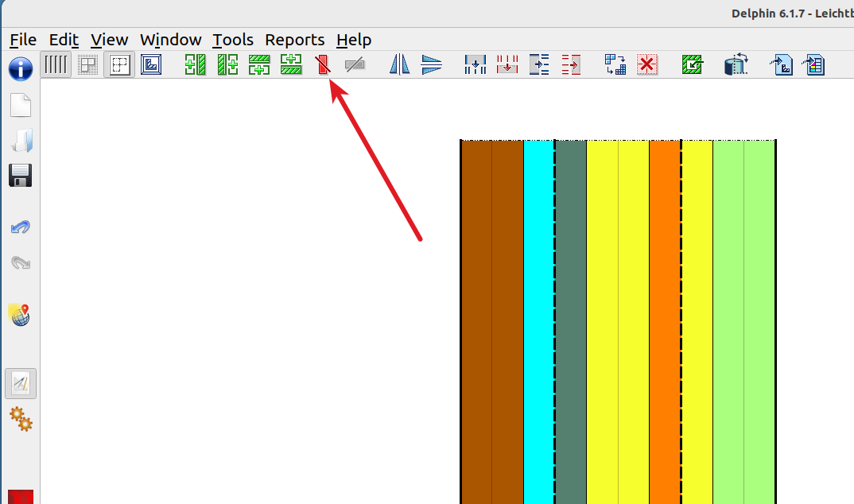Select the orange material layer
Image resolution: width=854 pixels, height=504 pixels.
click(x=665, y=322)
